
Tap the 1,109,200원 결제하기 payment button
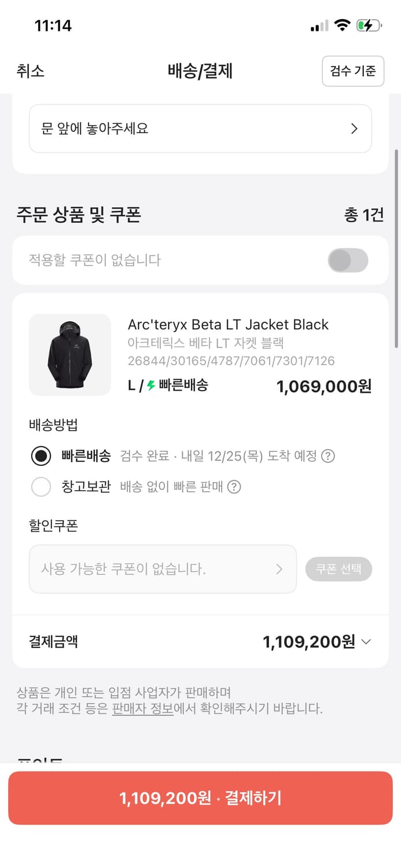200,798
